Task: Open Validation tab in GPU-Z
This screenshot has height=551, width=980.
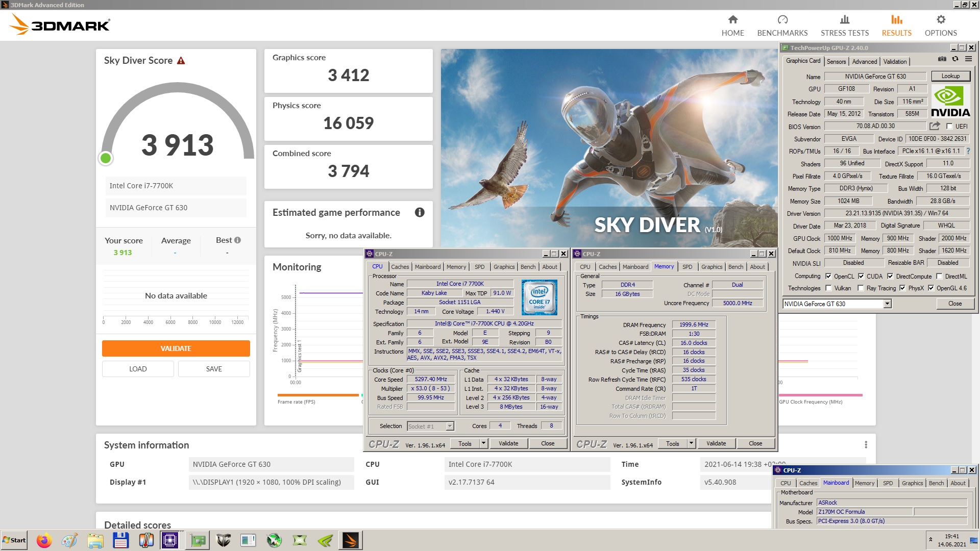Action: click(895, 61)
